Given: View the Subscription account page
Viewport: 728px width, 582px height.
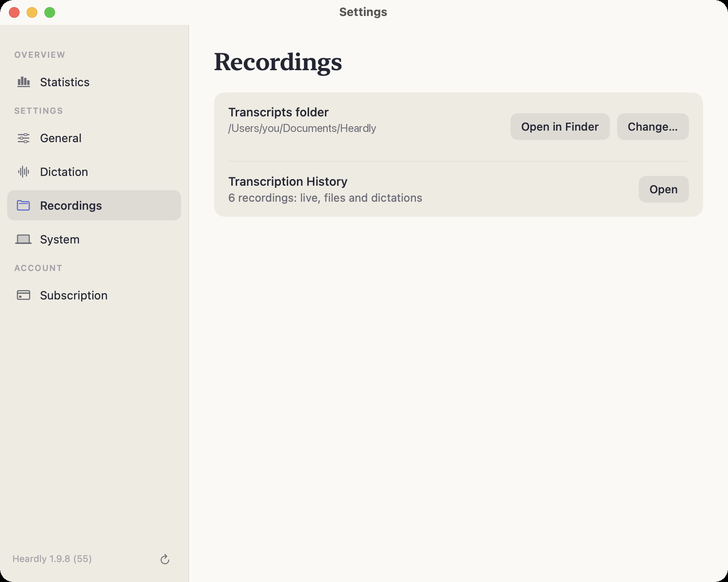Looking at the screenshot, I should click(94, 295).
